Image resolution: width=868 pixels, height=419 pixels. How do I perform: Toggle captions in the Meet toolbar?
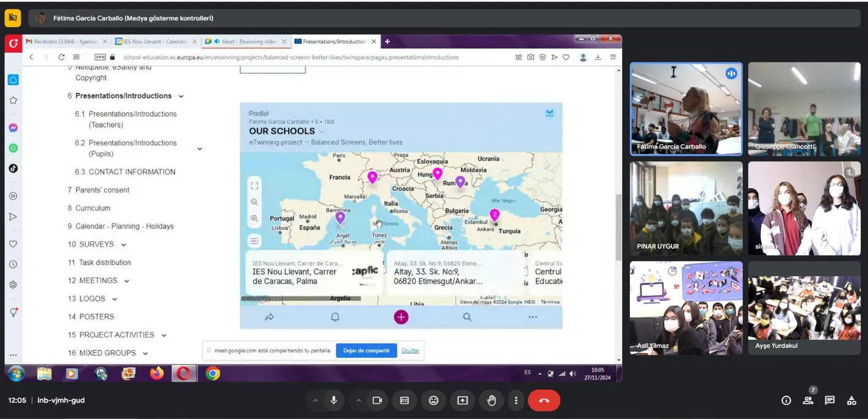pyautogui.click(x=404, y=401)
